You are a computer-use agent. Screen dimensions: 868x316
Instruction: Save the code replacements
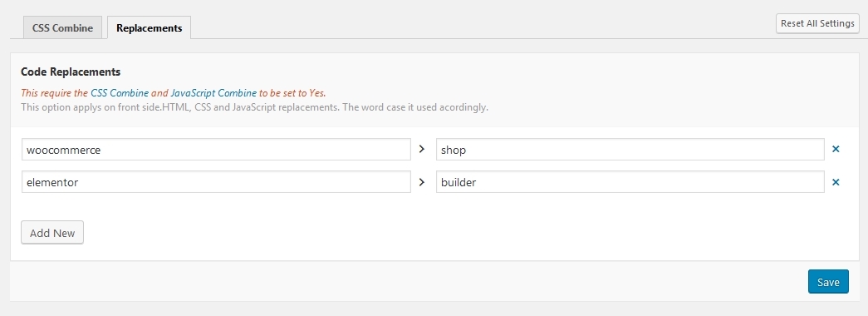coord(828,282)
